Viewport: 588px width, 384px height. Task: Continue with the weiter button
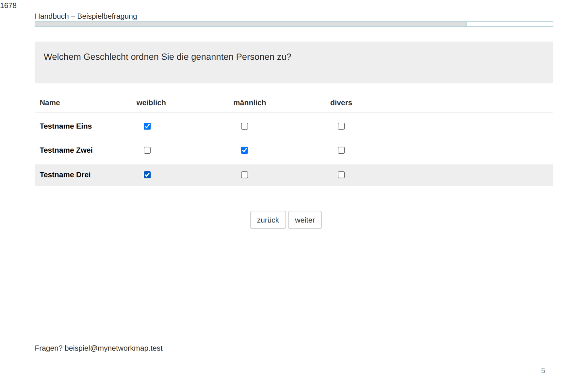pos(305,220)
